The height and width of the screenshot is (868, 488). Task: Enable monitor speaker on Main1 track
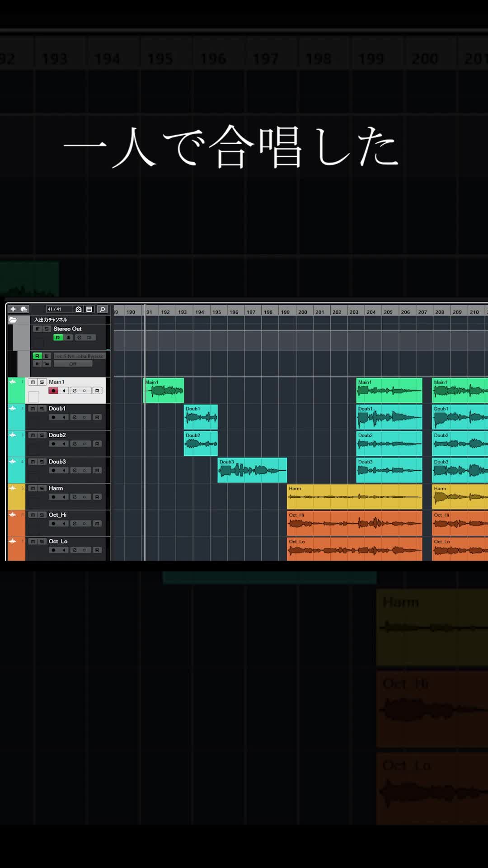tap(64, 391)
